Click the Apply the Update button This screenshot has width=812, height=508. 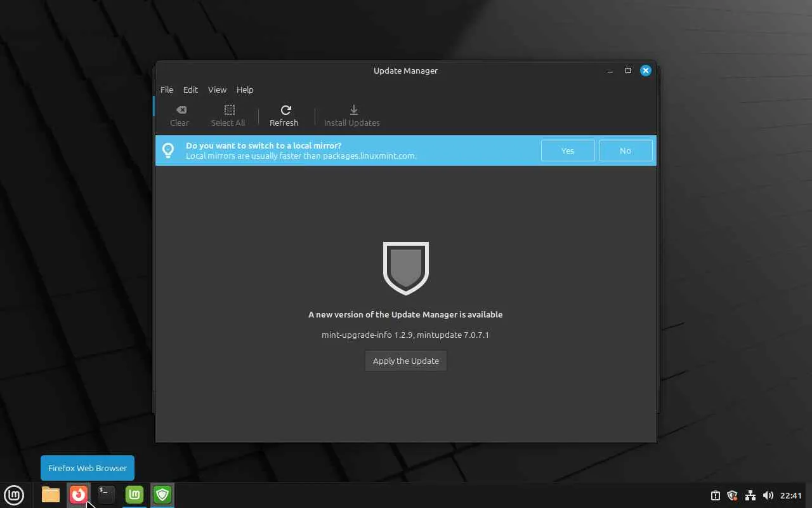coord(406,361)
